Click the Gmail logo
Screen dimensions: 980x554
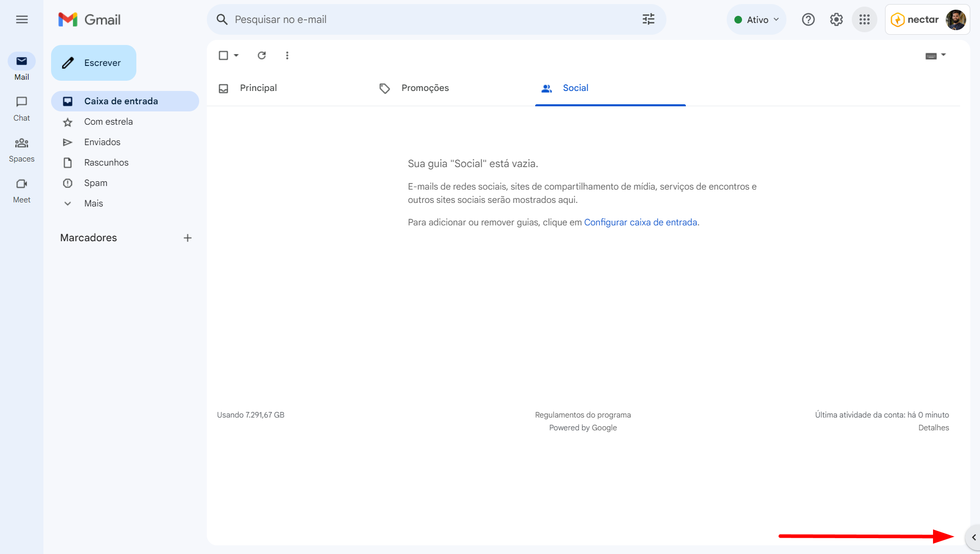89,19
